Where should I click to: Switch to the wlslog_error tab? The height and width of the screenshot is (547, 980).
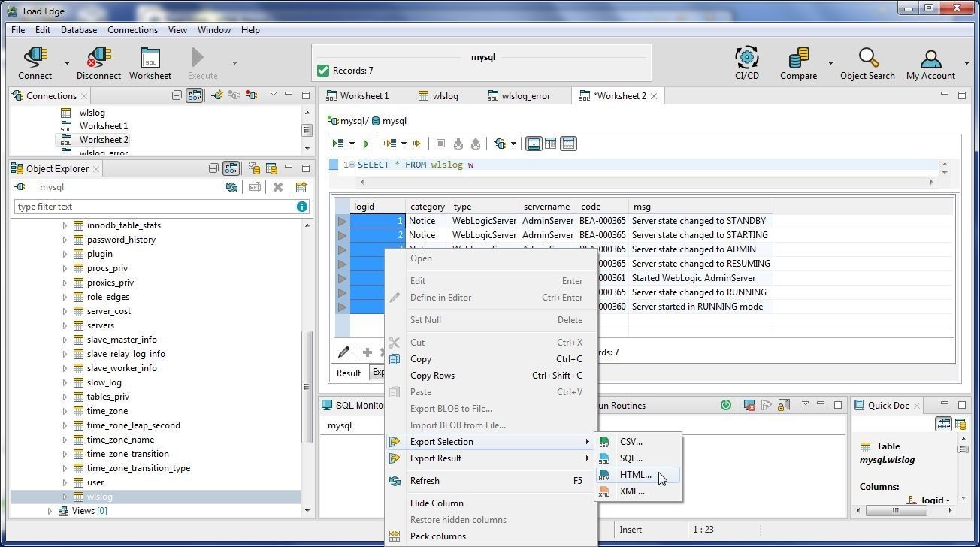pos(519,95)
